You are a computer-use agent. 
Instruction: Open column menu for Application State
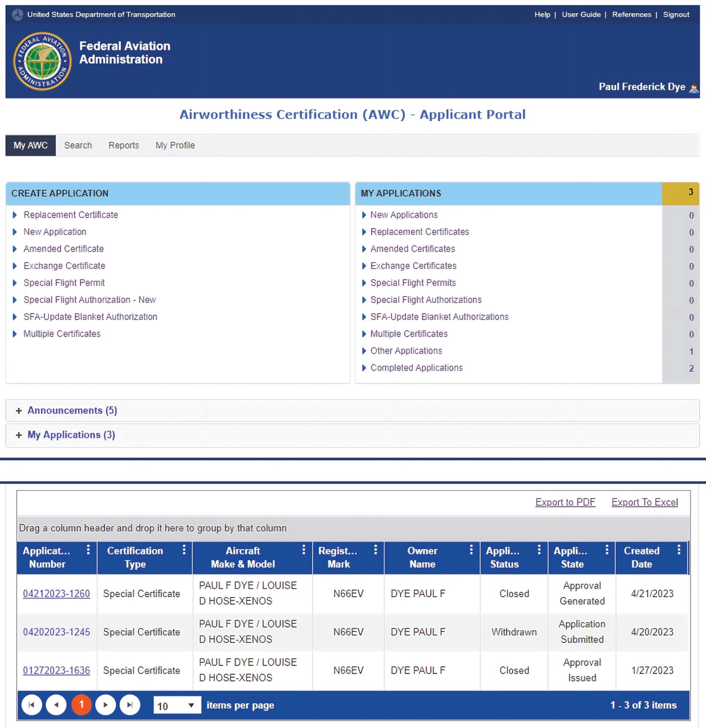pyautogui.click(x=607, y=550)
